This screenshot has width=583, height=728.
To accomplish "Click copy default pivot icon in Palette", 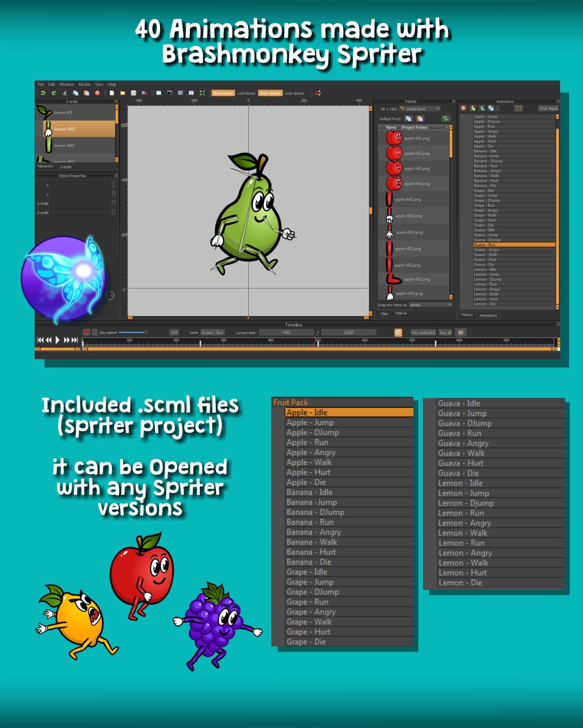I will [408, 119].
